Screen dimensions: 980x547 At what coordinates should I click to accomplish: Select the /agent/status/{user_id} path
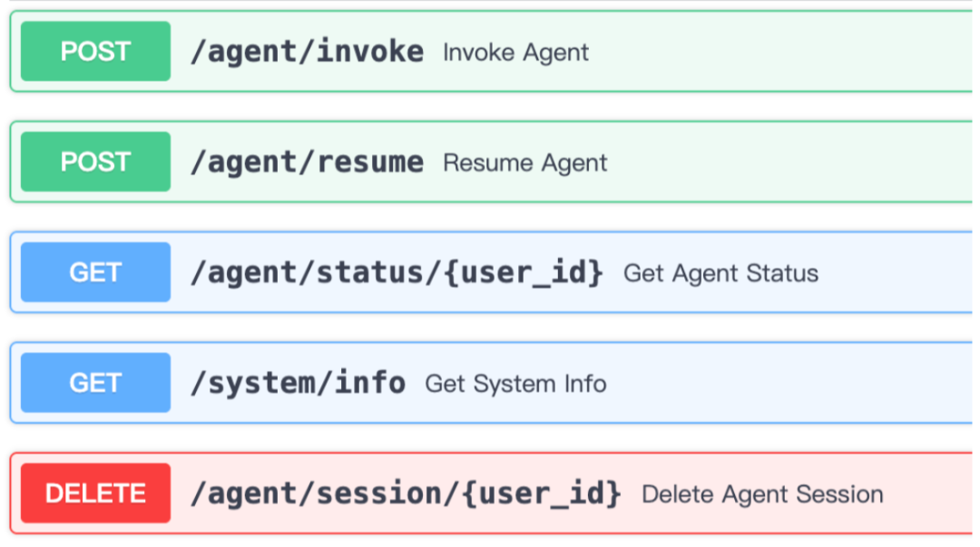click(397, 273)
